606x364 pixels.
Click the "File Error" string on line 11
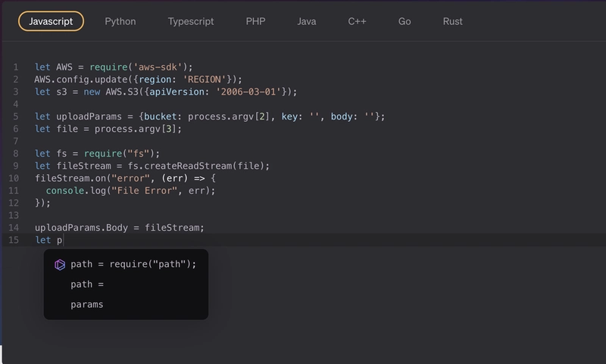coord(144,191)
